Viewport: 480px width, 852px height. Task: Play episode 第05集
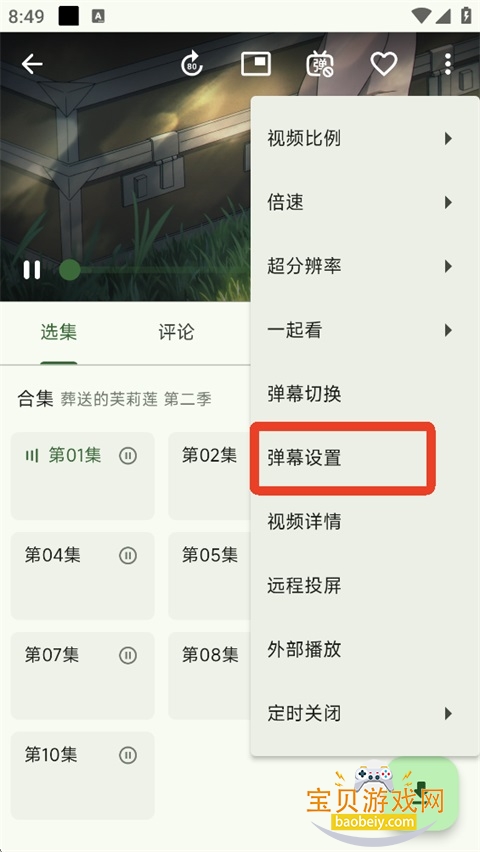pyautogui.click(x=209, y=576)
